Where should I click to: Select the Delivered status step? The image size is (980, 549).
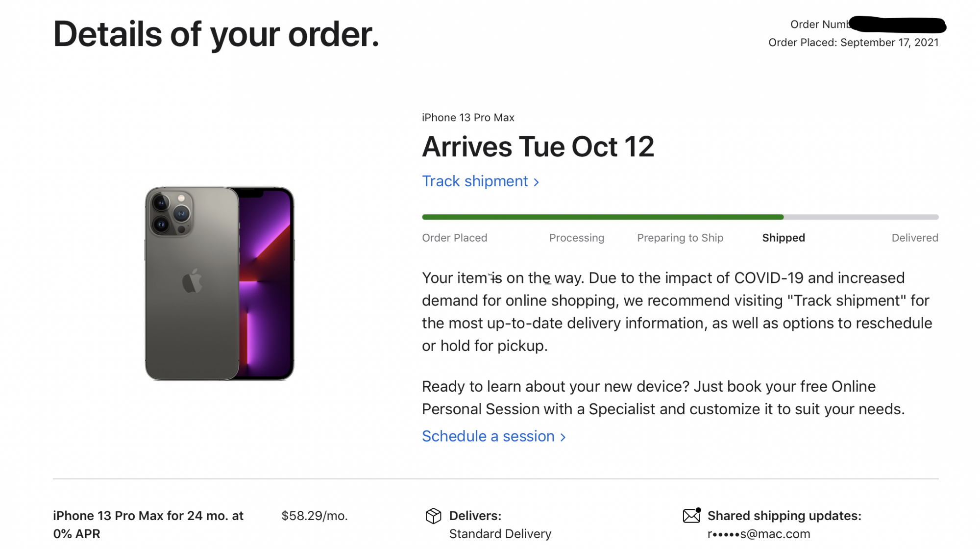tap(914, 238)
